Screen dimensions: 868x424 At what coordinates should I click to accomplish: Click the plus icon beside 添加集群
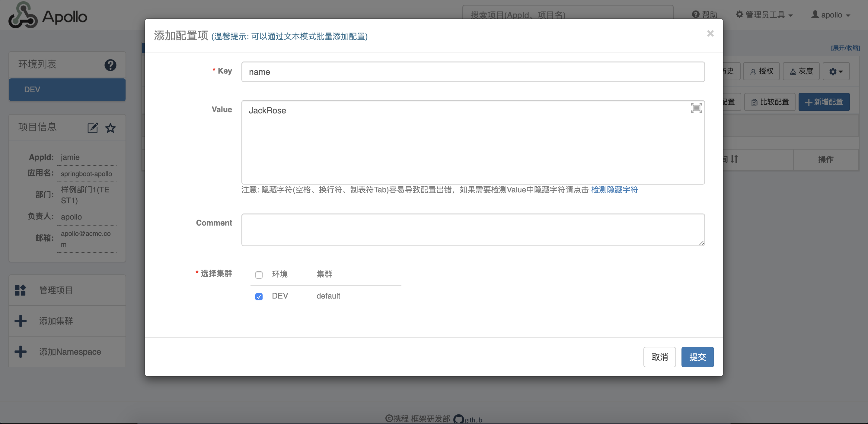point(21,321)
